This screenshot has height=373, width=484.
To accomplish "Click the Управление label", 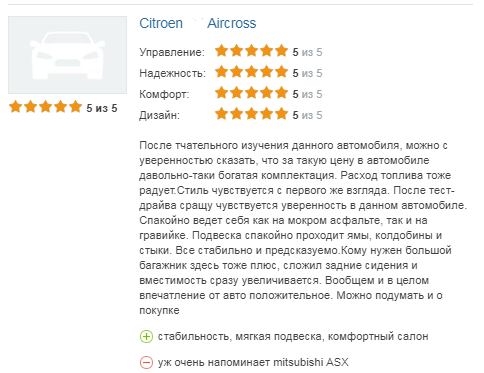I will [172, 52].
